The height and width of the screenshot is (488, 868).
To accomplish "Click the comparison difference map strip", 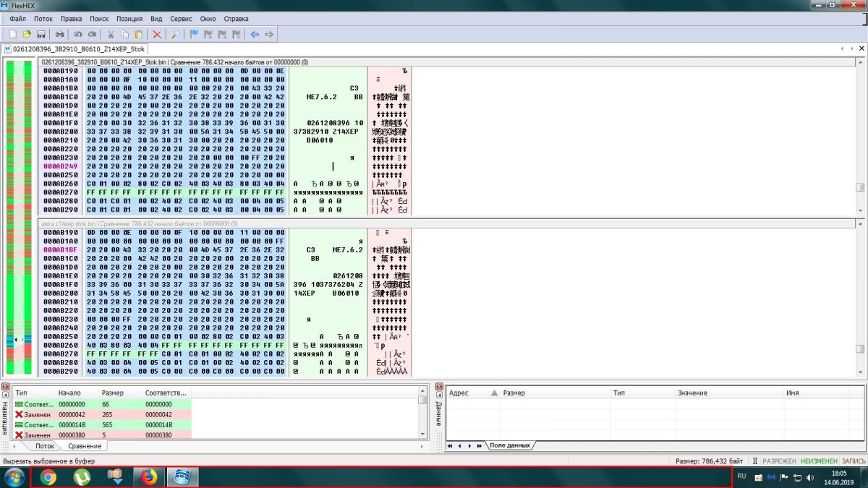I will [x=19, y=217].
